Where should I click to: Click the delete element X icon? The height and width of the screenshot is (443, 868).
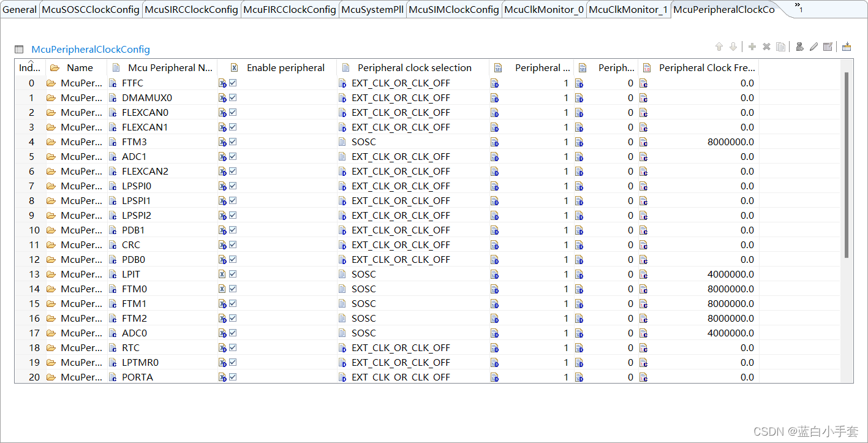coord(766,47)
